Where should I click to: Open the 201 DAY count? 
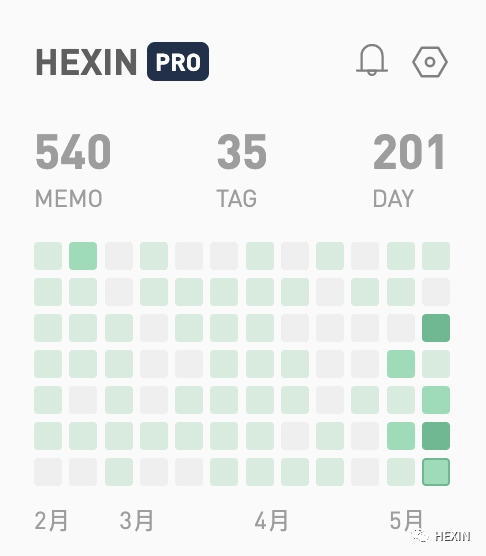[x=409, y=170]
